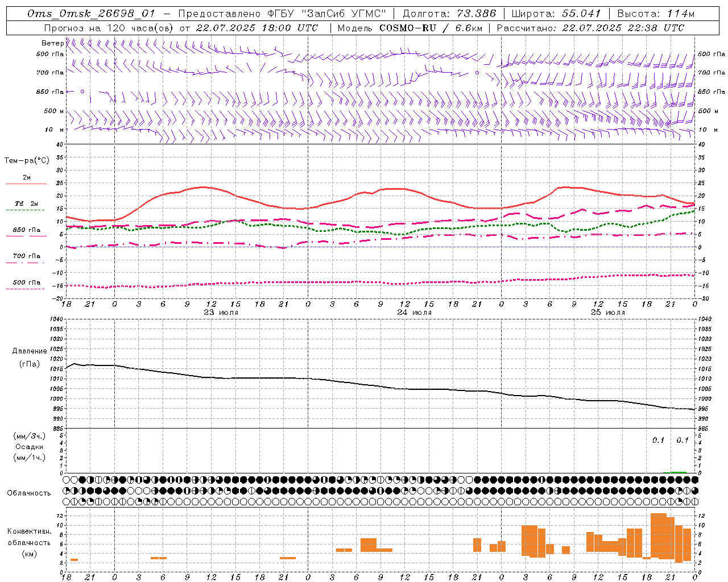Select the (км) unit under convective cloud label

(30, 554)
